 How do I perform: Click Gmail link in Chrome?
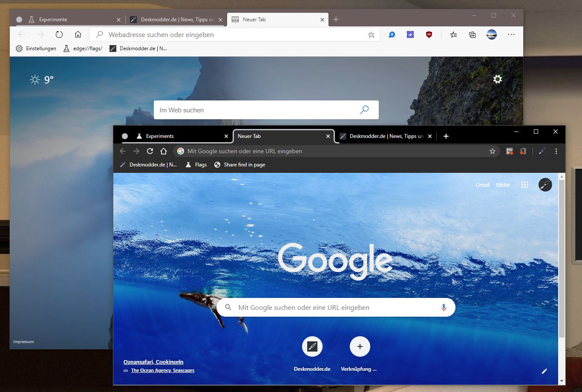(x=482, y=185)
